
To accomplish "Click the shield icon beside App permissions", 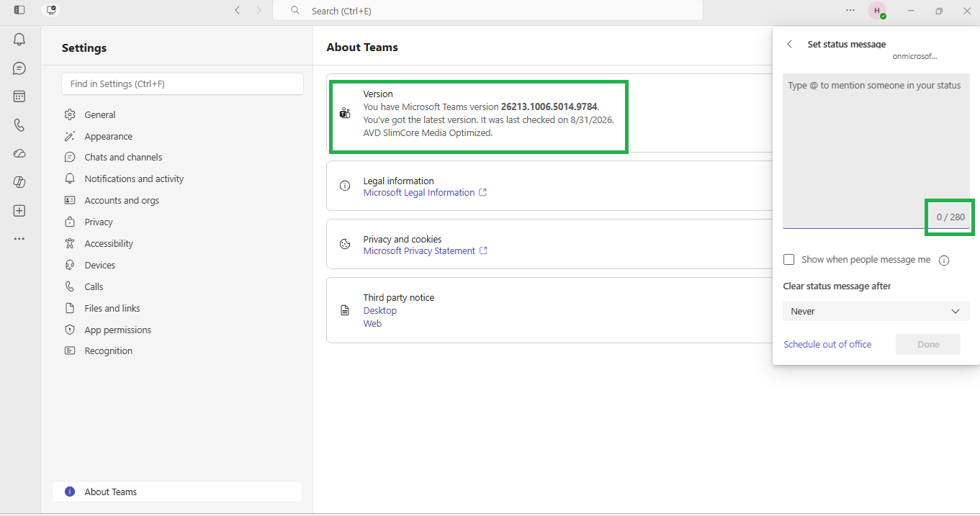I will 70,330.
